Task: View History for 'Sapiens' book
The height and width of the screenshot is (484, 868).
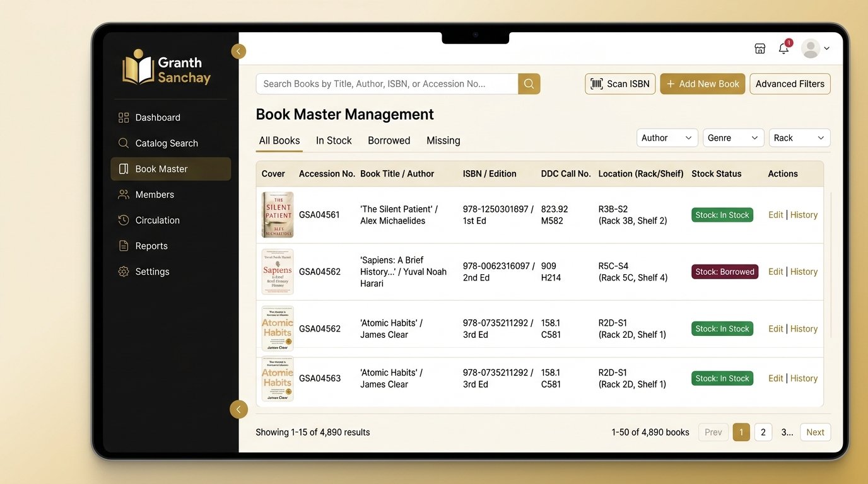Action: 804,272
